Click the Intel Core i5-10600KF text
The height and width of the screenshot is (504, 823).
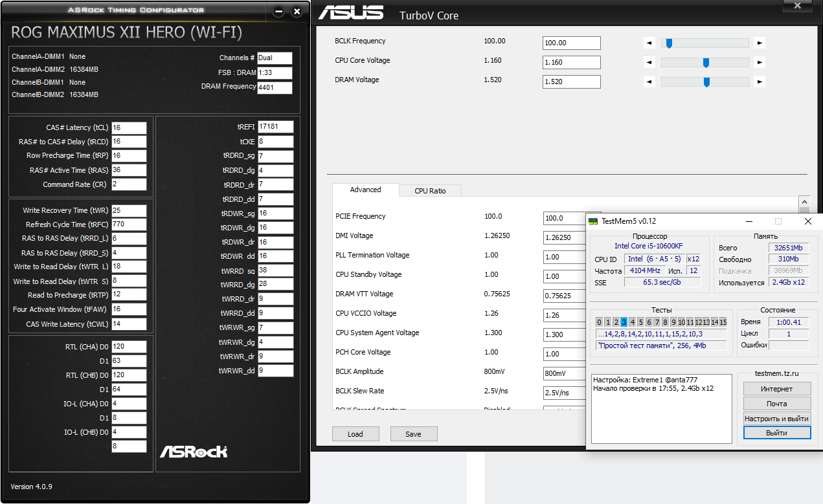(648, 247)
